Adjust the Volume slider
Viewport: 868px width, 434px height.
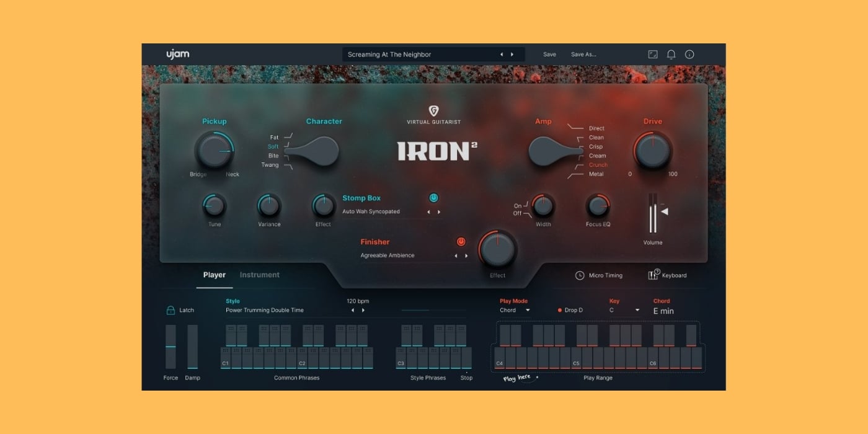point(653,213)
